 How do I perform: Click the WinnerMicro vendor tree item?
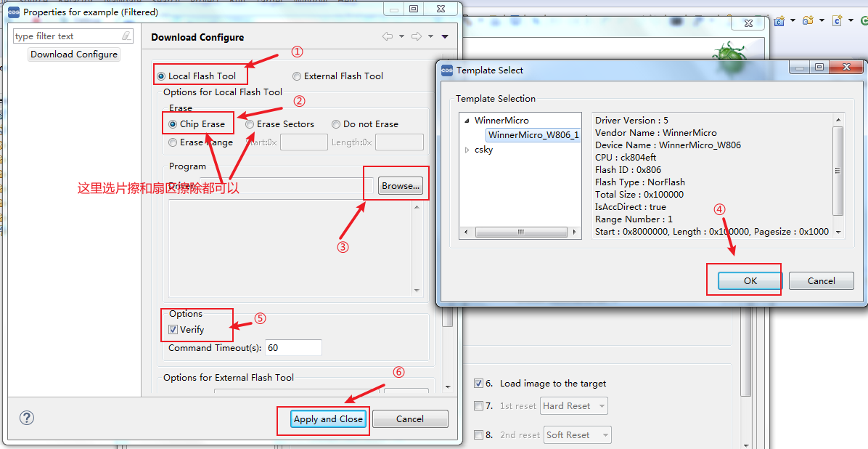501,121
